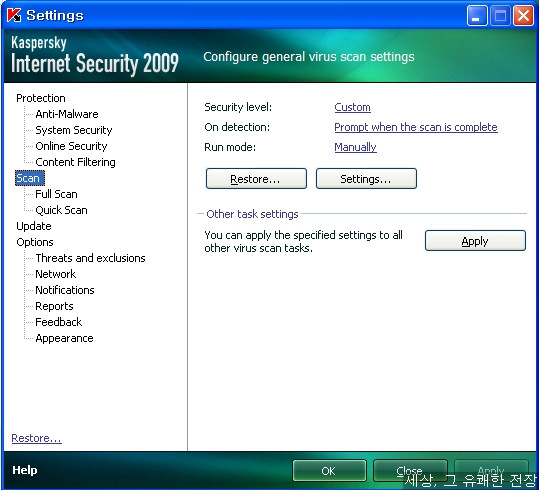Click the Restore... button in scan panel
Viewport: 539px width, 490px height.
coord(256,179)
